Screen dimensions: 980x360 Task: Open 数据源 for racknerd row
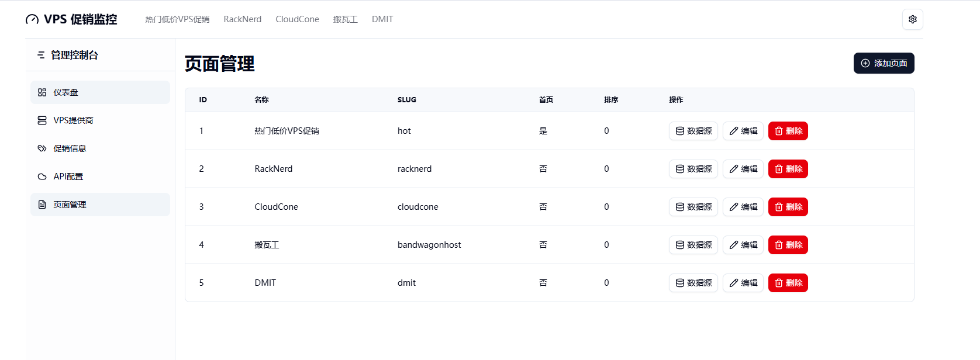point(693,169)
